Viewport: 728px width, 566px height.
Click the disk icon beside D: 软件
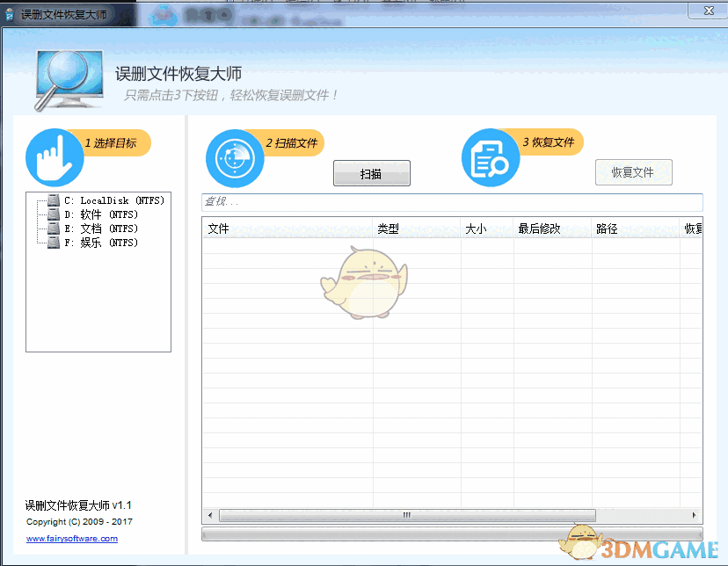coord(53,214)
